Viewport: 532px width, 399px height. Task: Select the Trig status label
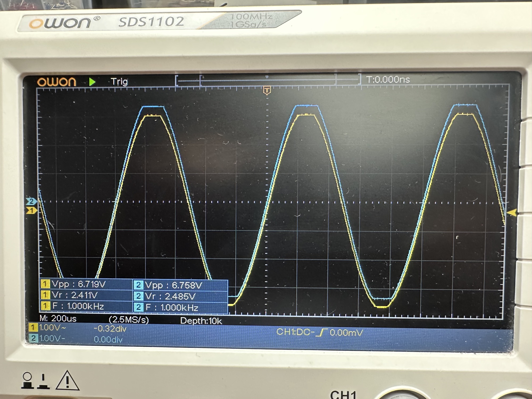pyautogui.click(x=119, y=81)
